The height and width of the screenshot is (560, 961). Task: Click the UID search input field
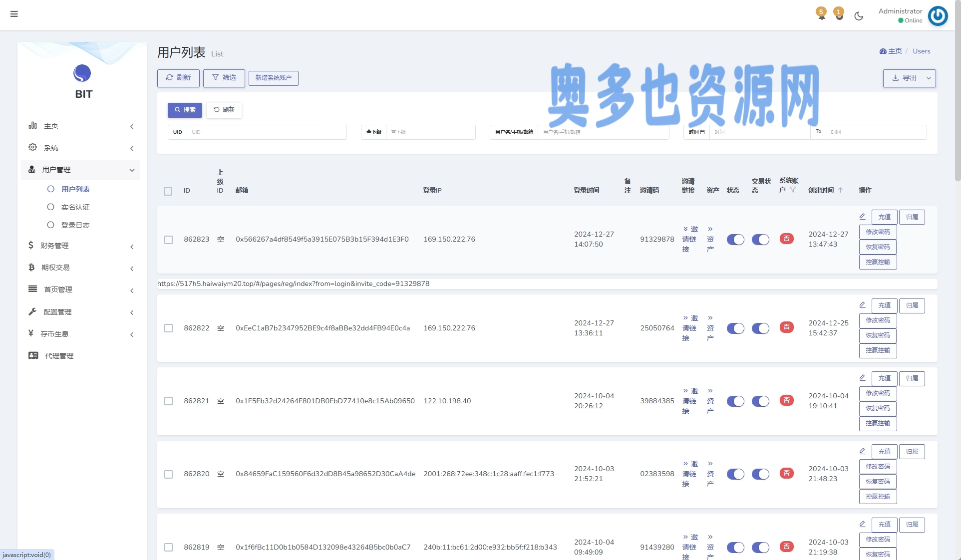tap(266, 132)
